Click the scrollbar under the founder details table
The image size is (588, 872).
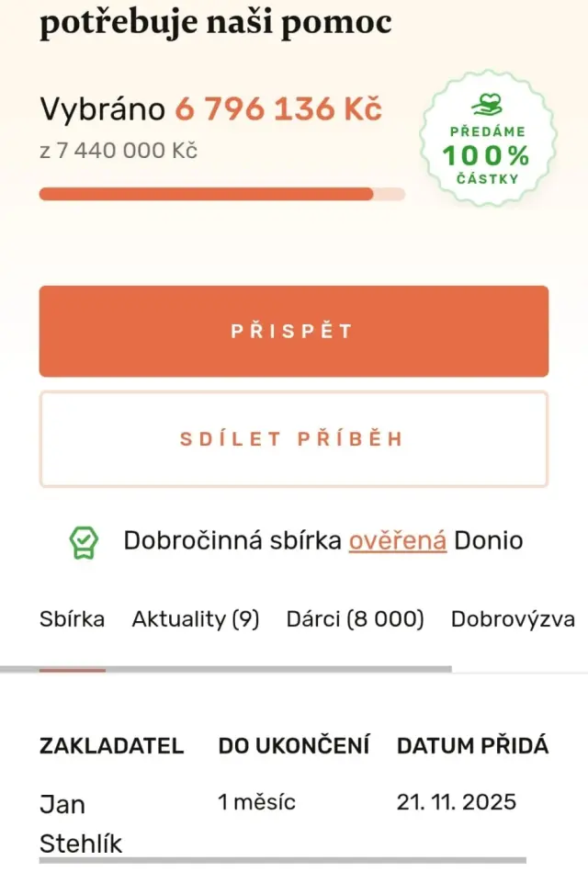click(294, 861)
